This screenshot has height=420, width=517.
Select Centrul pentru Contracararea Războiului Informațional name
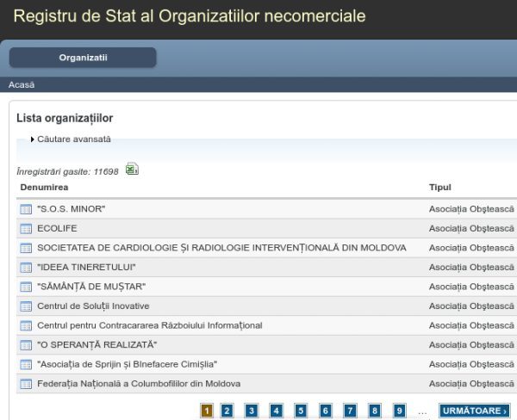150,325
